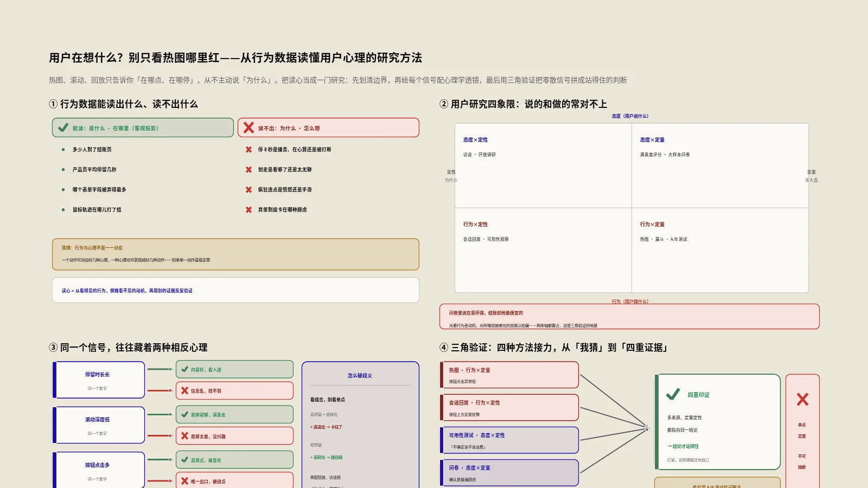The width and height of the screenshot is (868, 488).
Task: Click the 态度×定性 quadrant title
Action: point(475,140)
